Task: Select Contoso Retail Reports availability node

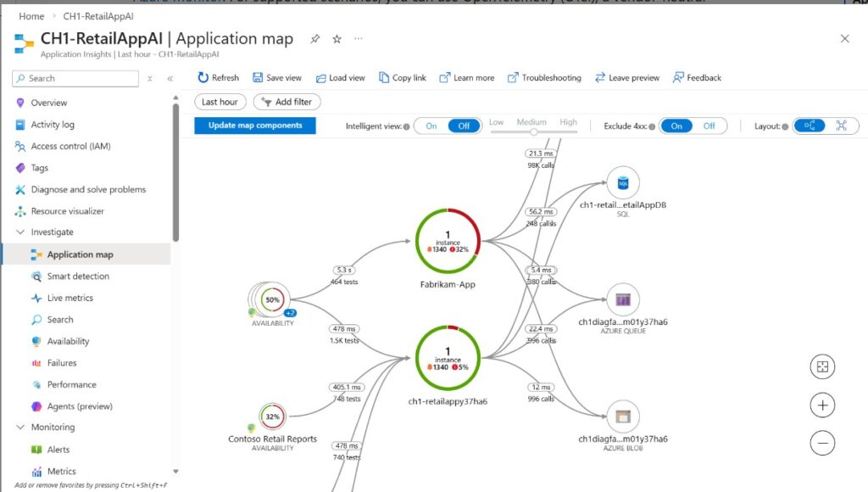Action: tap(272, 417)
